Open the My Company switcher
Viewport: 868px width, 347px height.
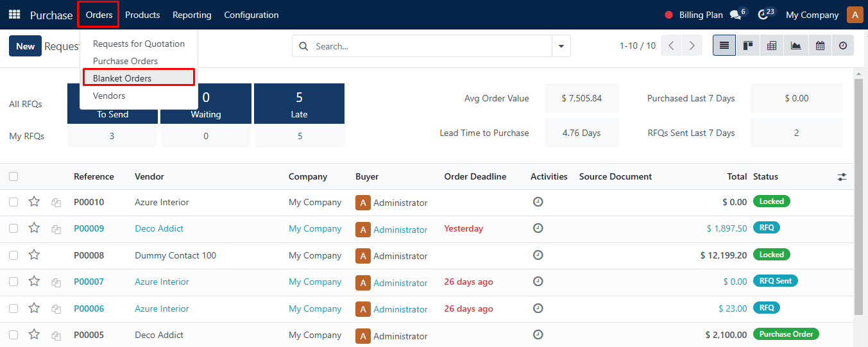812,15
